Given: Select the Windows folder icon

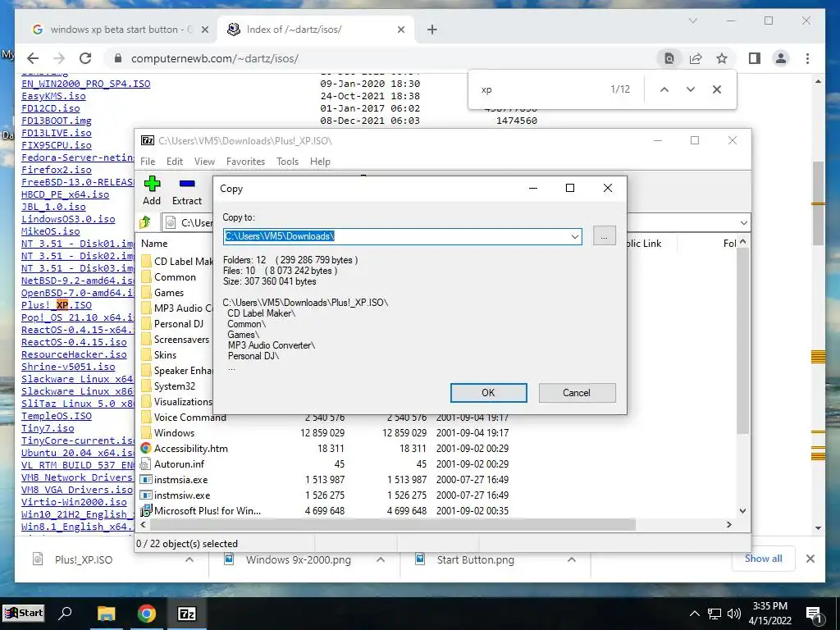Looking at the screenshot, I should [146, 432].
